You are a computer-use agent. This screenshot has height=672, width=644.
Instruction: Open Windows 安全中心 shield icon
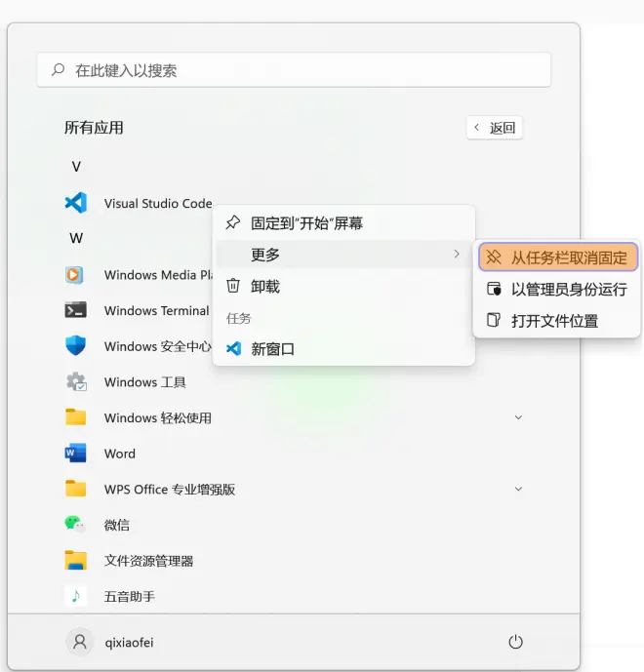pyautogui.click(x=75, y=345)
